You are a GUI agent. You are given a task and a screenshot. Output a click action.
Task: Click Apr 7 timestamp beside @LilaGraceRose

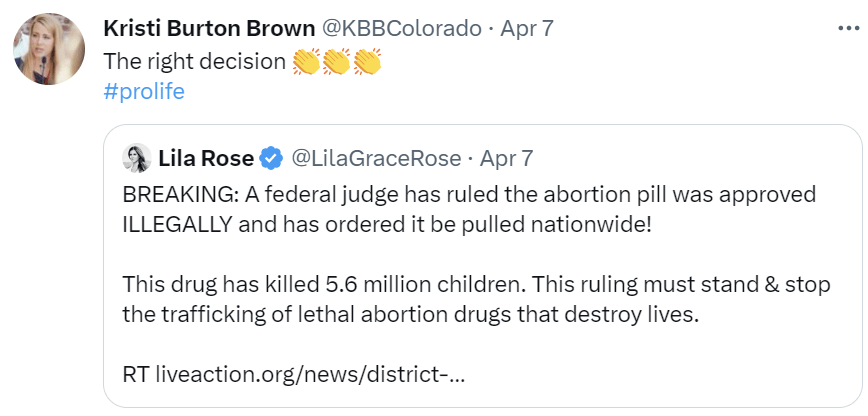coord(507,158)
